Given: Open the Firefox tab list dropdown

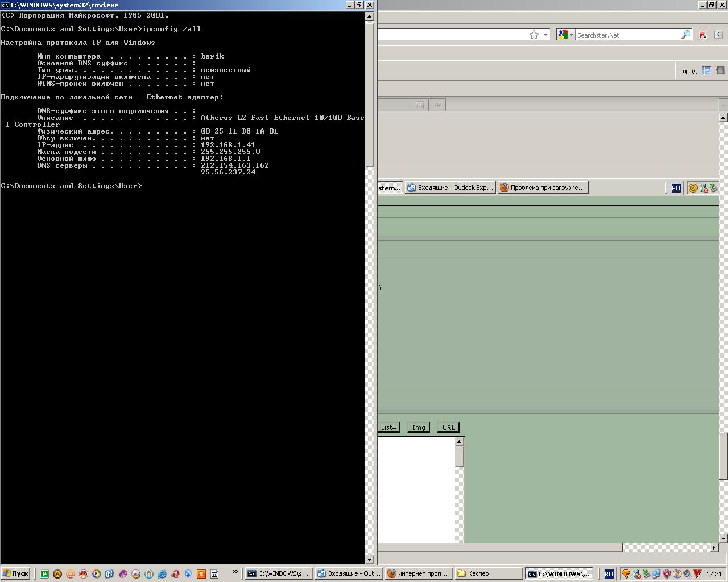Looking at the screenshot, I should click(x=723, y=105).
